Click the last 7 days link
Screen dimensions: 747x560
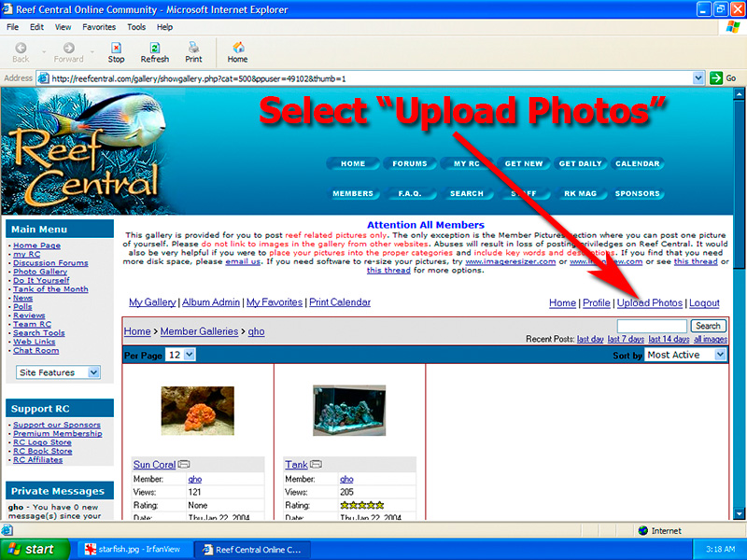pos(626,339)
